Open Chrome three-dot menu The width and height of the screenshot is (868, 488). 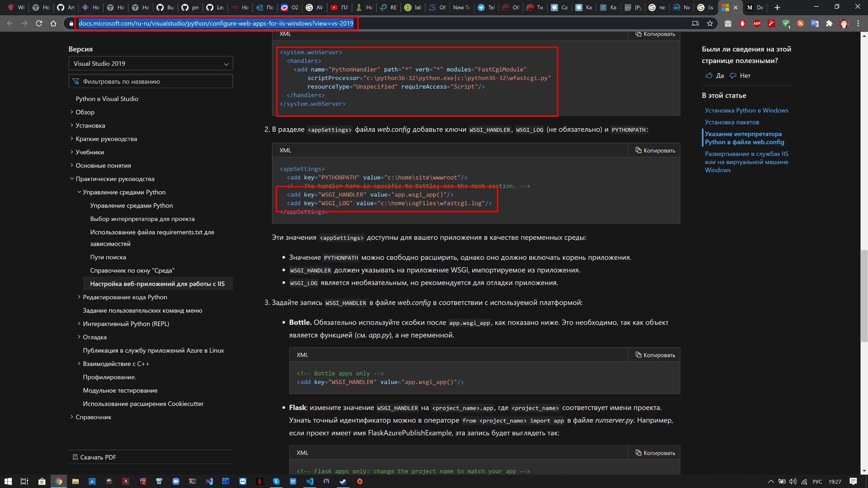tap(858, 23)
